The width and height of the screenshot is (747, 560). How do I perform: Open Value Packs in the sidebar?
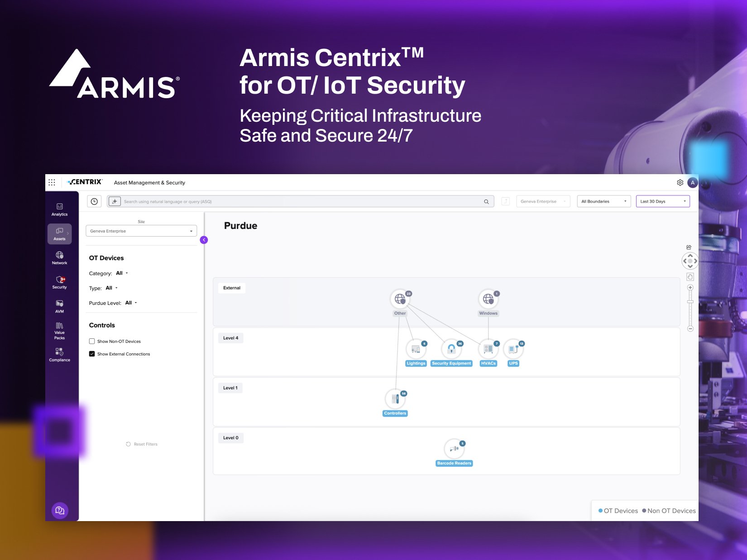tap(59, 331)
